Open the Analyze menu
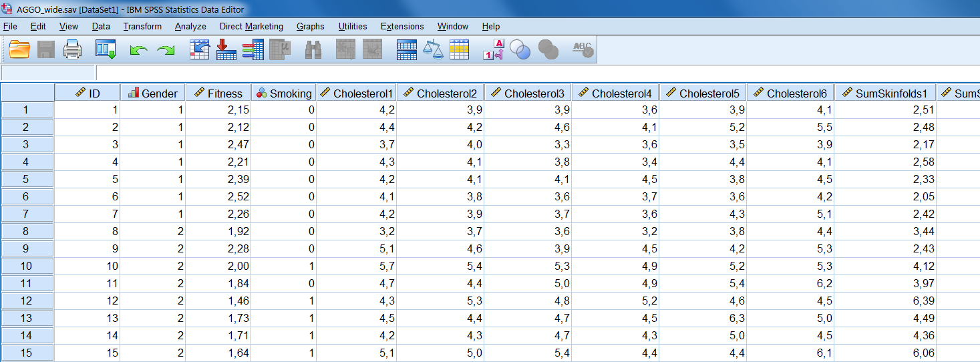This screenshot has height=362, width=980. coord(190,26)
